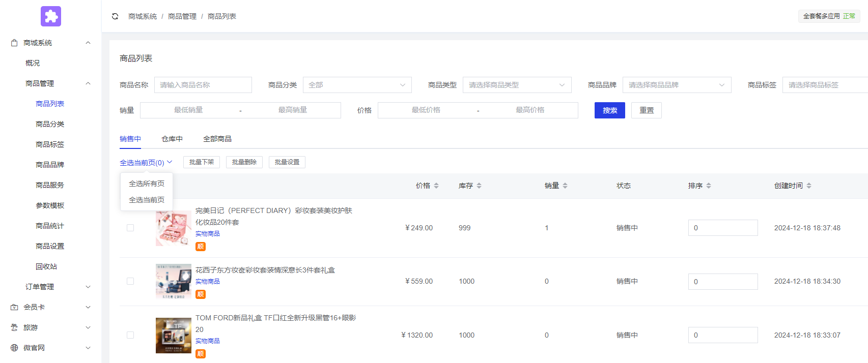The image size is (868, 363).
Task: Sort by 销量 column arrows
Action: (x=565, y=186)
